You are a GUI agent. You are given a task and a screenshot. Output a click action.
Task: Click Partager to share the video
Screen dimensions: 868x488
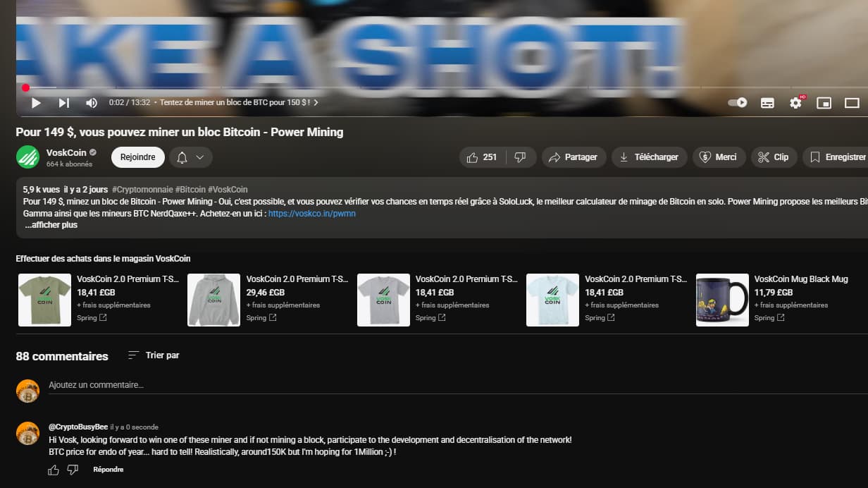(x=573, y=157)
